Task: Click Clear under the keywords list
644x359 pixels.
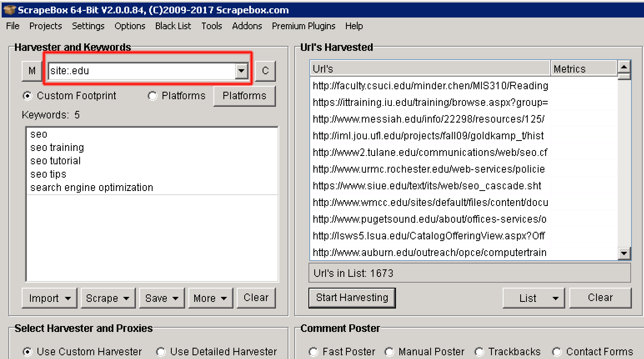Action: click(x=256, y=298)
